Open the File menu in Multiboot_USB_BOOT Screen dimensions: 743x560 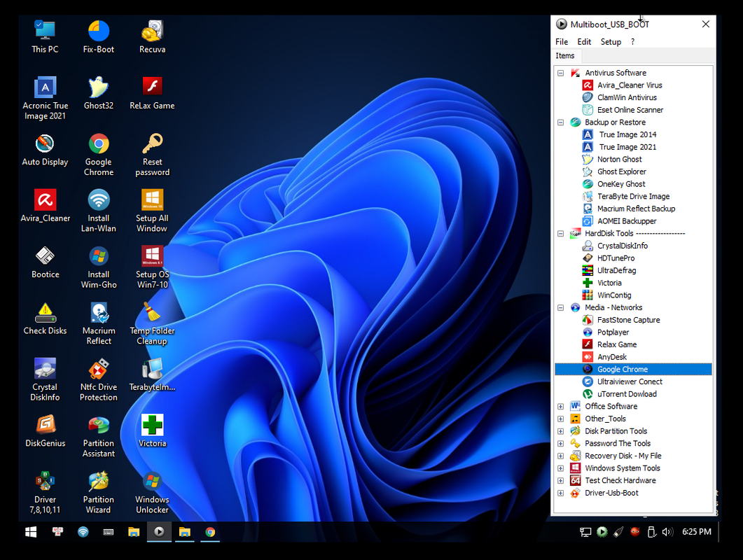[x=562, y=42]
